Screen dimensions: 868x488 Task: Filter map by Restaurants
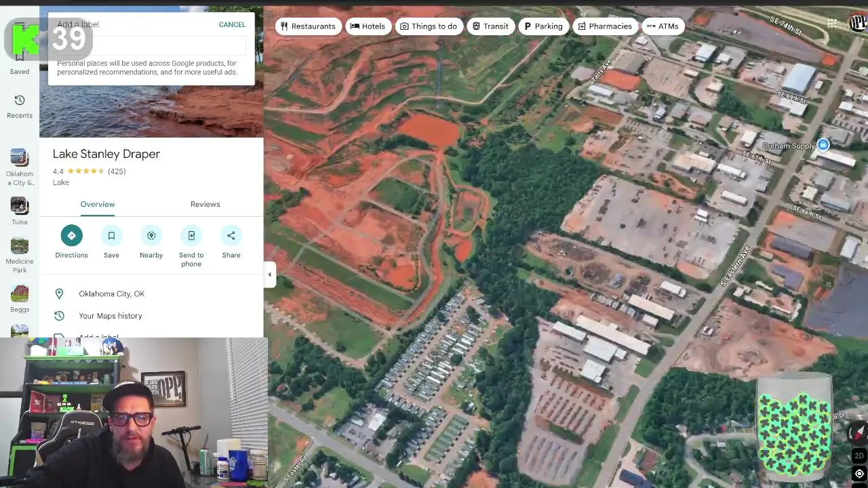point(308,26)
